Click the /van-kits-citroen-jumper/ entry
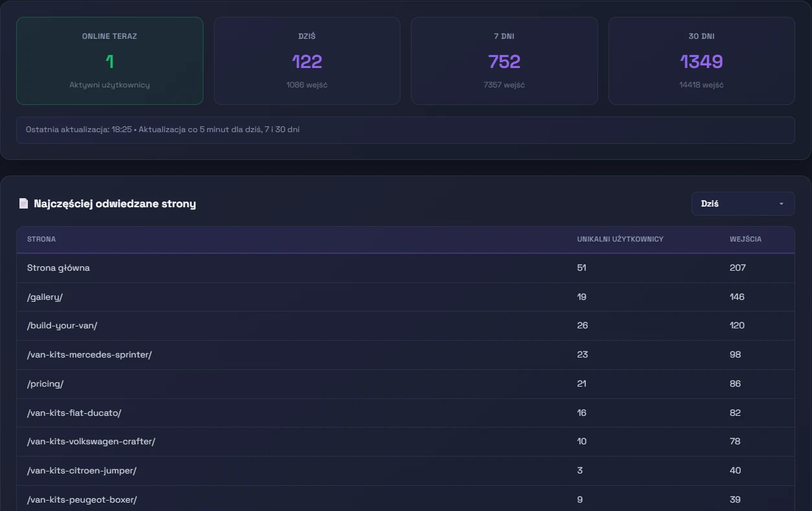Screen dimensions: 812x511 [82, 470]
